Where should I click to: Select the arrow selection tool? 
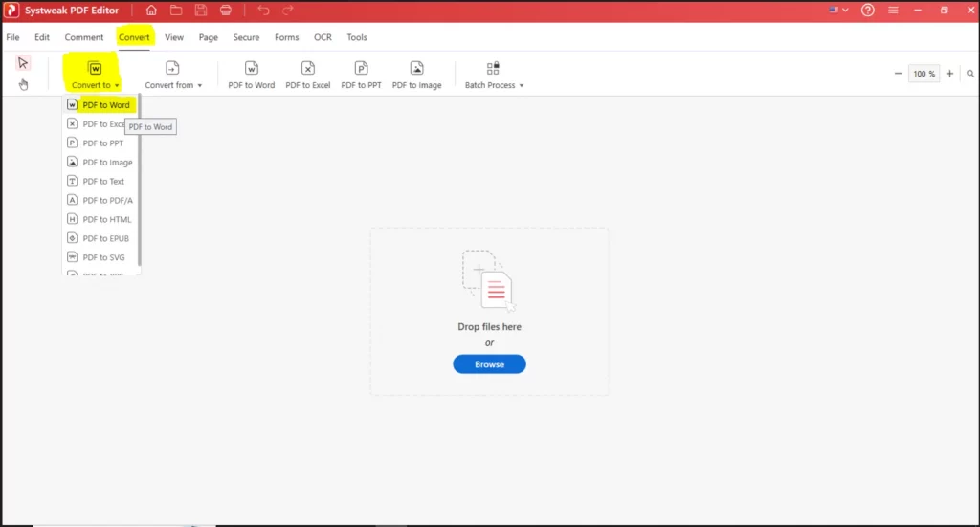pyautogui.click(x=23, y=63)
